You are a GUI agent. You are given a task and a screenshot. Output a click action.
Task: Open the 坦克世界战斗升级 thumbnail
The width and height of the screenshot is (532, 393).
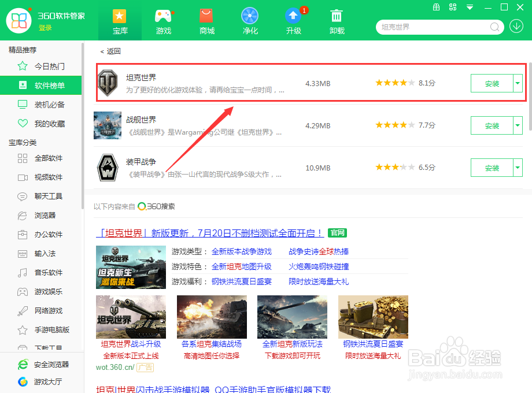(x=131, y=317)
